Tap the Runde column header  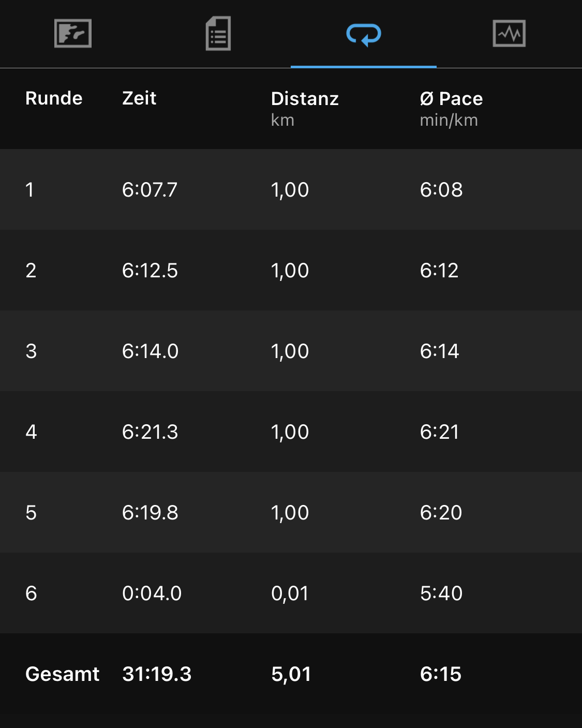pyautogui.click(x=54, y=98)
